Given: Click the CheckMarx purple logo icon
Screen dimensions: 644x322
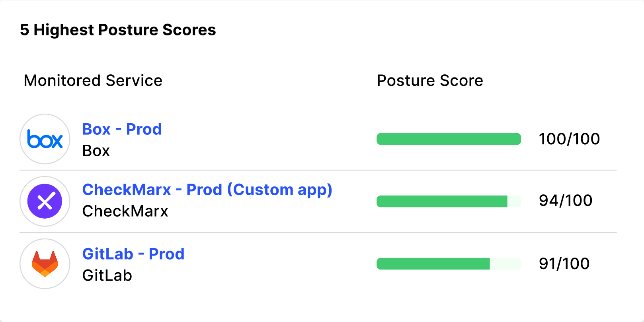Looking at the screenshot, I should 45,201.
